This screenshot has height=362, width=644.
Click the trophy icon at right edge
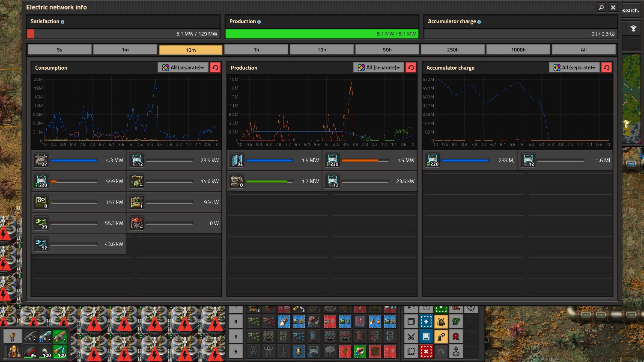[633, 29]
